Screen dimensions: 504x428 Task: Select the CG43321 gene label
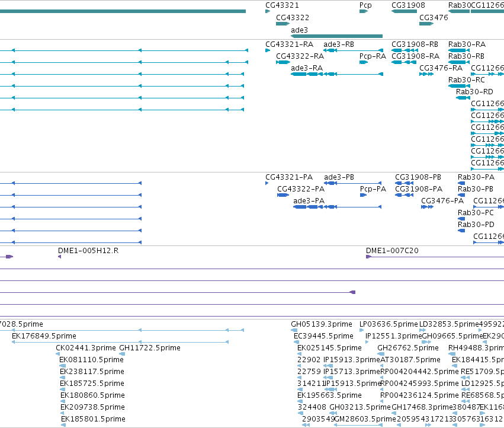tap(282, 5)
